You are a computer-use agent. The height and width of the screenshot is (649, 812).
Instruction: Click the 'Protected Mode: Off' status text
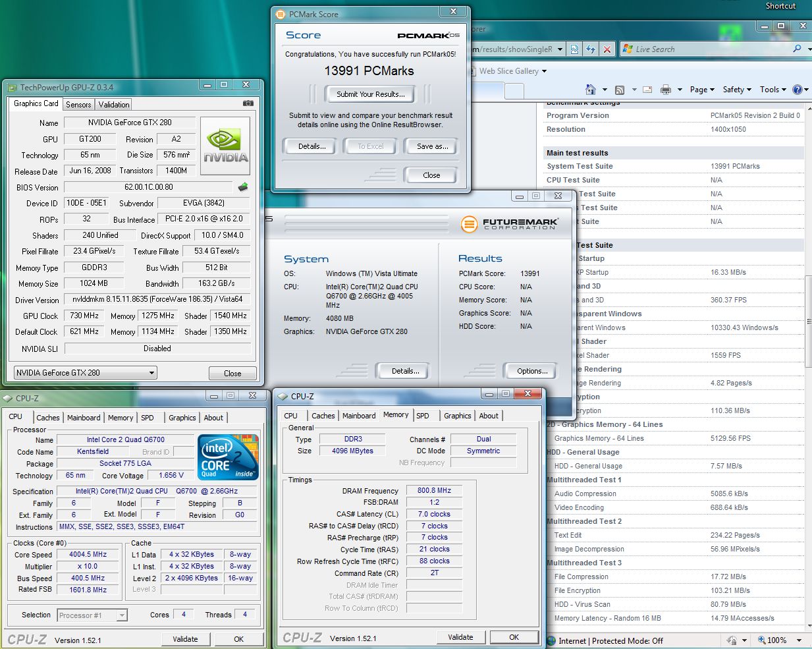coord(628,640)
